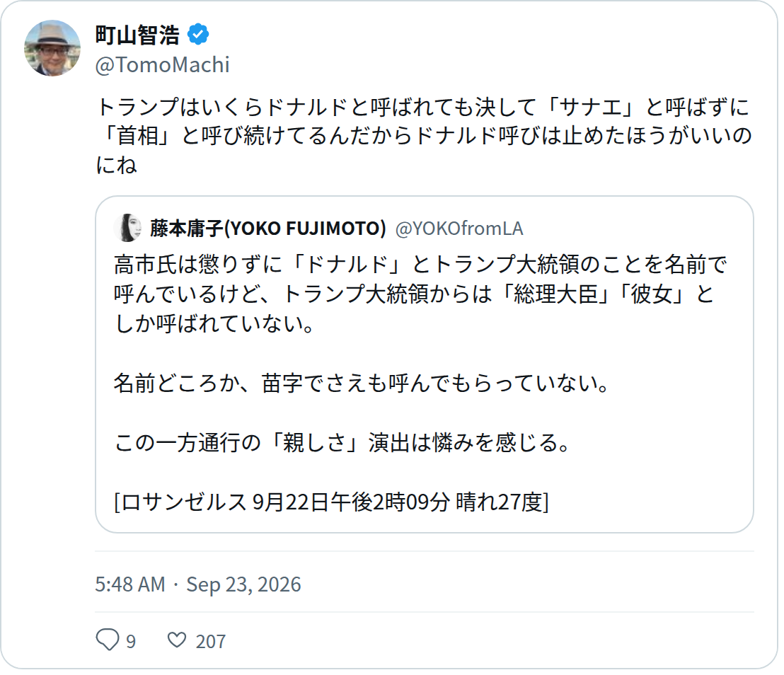Click the reply count 9
The image size is (784, 675).
click(x=131, y=641)
